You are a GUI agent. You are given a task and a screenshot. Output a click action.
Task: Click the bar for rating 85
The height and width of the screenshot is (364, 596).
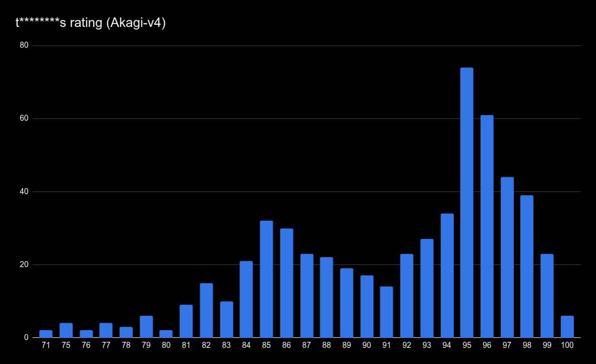[266, 279]
